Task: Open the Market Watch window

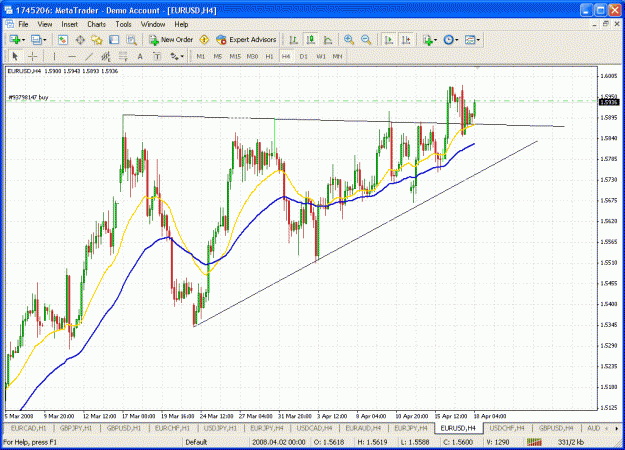Action: click(x=63, y=40)
